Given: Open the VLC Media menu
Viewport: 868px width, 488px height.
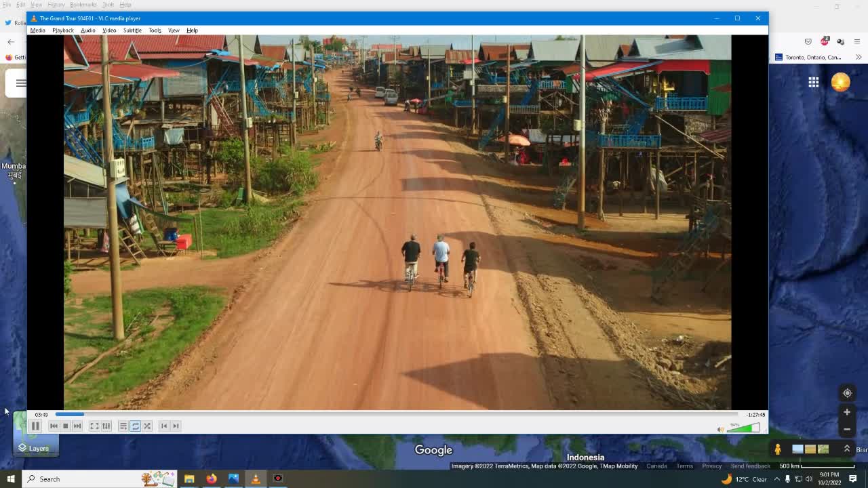Looking at the screenshot, I should click(37, 30).
